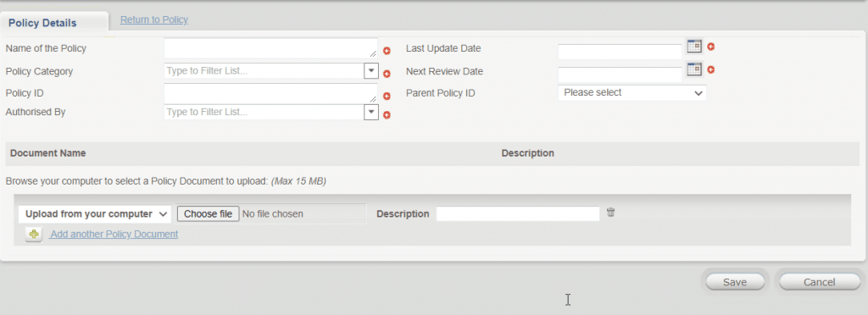Focus the Policy ID text box

click(x=270, y=93)
